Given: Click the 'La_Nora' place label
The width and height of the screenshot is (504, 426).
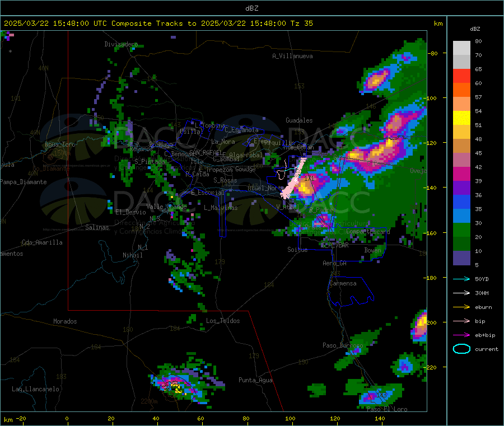Looking at the screenshot, I should (223, 142).
